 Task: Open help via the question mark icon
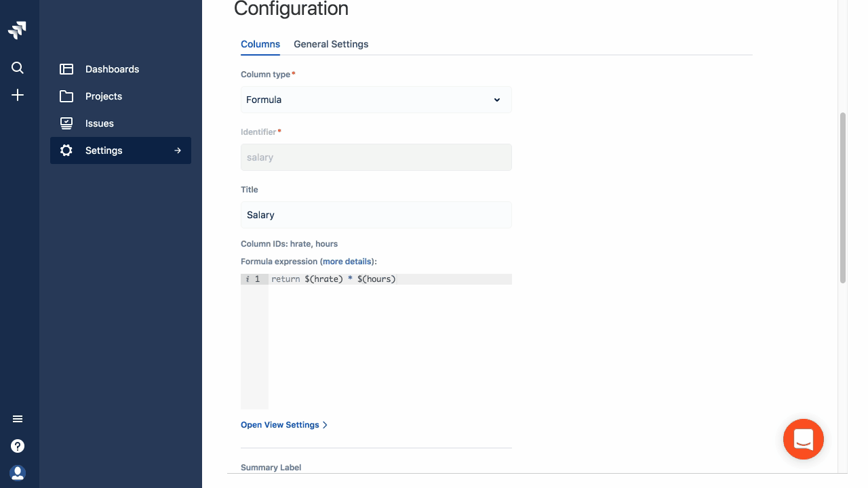pyautogui.click(x=18, y=446)
